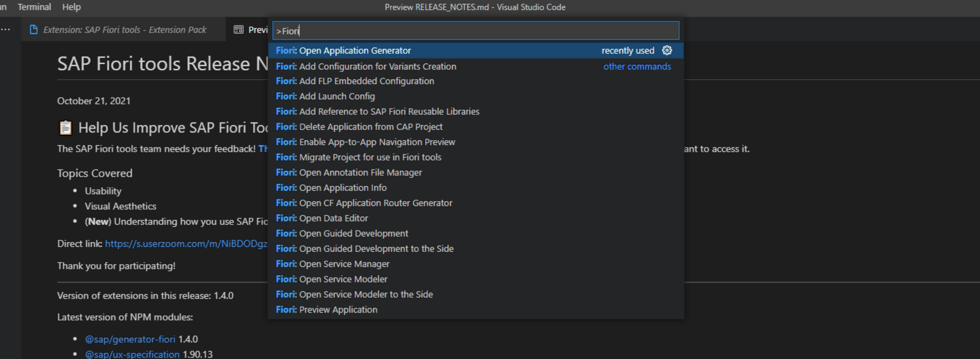980x359 pixels.
Task: Open the Terminal menu
Action: click(x=34, y=7)
